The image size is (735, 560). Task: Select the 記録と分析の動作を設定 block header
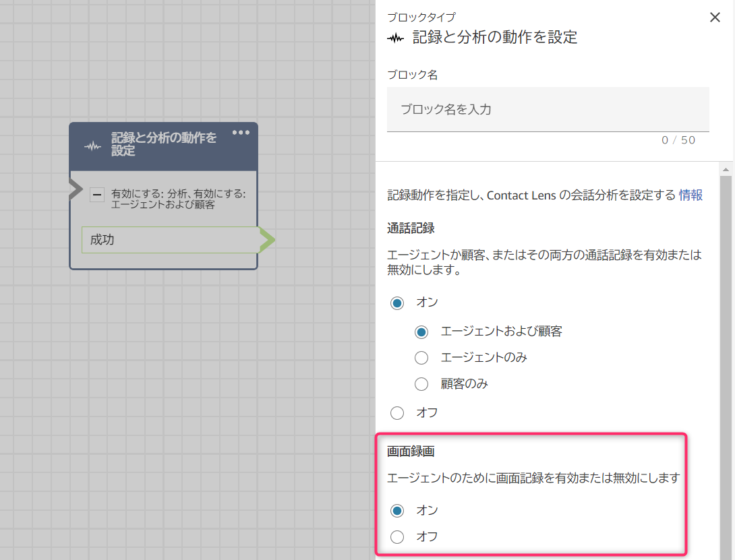164,146
